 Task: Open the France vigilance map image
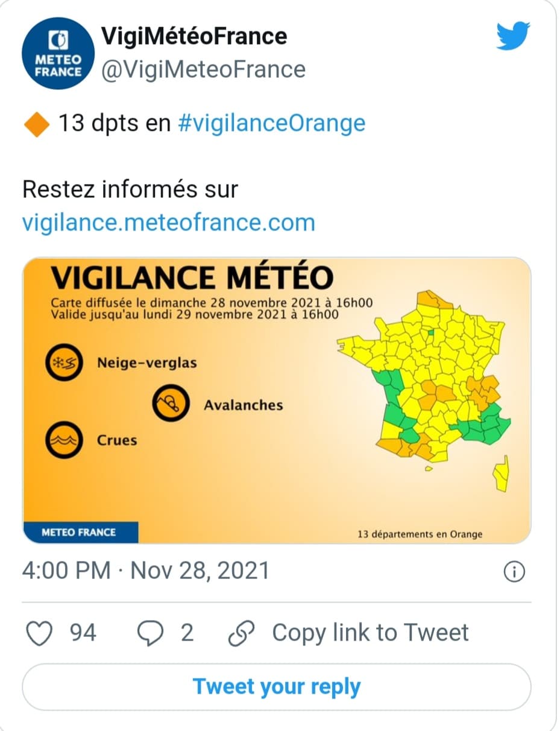click(277, 400)
